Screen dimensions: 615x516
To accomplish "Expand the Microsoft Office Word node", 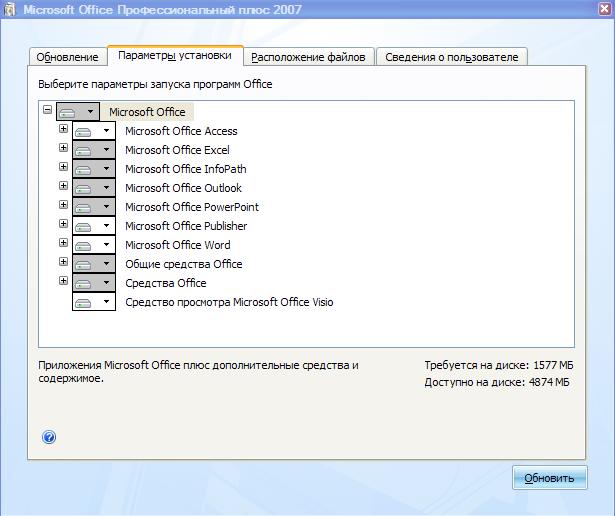I will tap(63, 242).
